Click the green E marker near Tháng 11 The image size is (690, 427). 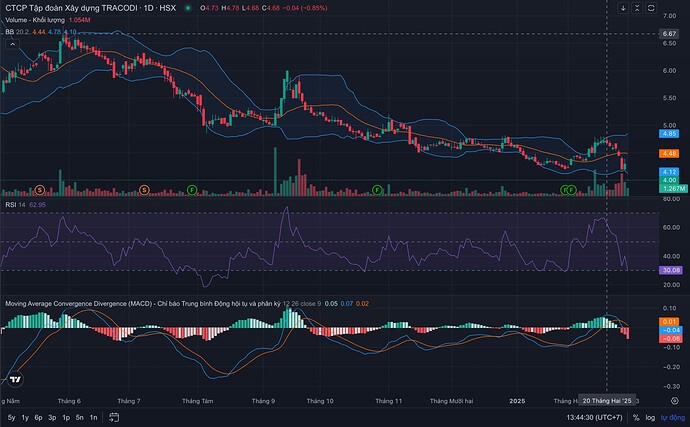point(377,189)
